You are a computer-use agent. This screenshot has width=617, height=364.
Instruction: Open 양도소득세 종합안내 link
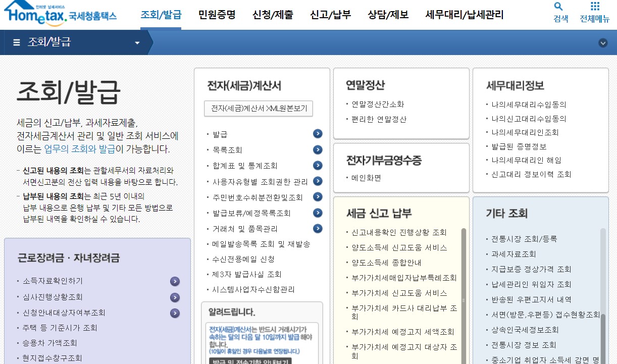point(386,263)
